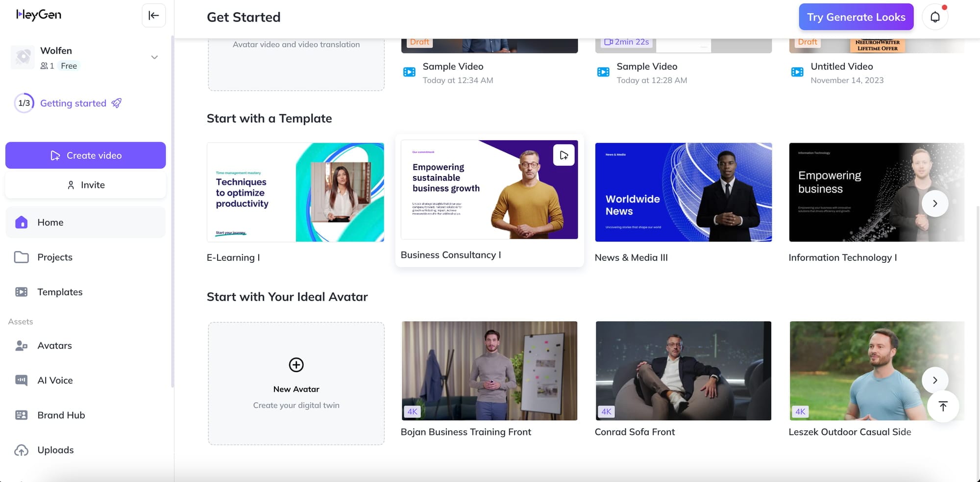This screenshot has width=980, height=482.
Task: Click the 2min 22s duration badge
Action: coord(627,42)
